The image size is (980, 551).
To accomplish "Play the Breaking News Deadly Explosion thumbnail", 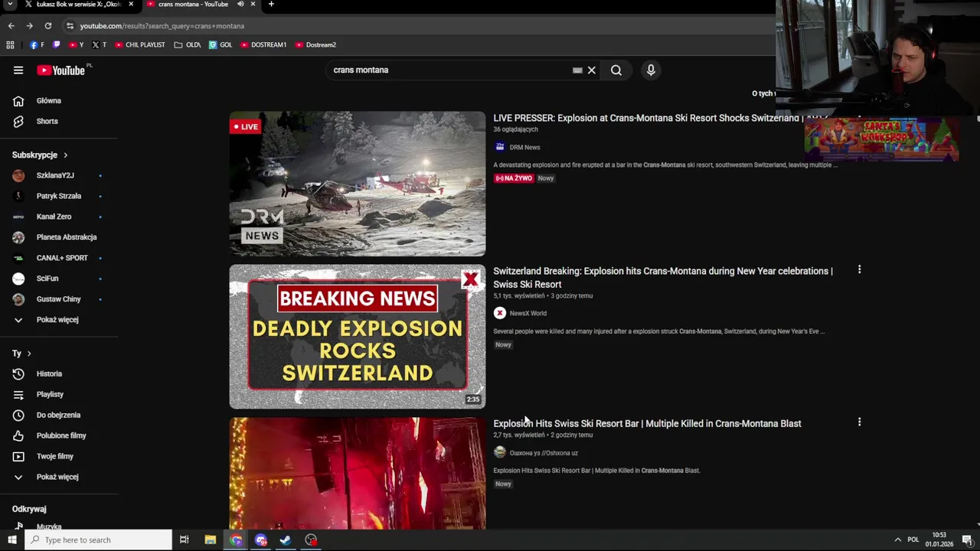I will pyautogui.click(x=358, y=337).
